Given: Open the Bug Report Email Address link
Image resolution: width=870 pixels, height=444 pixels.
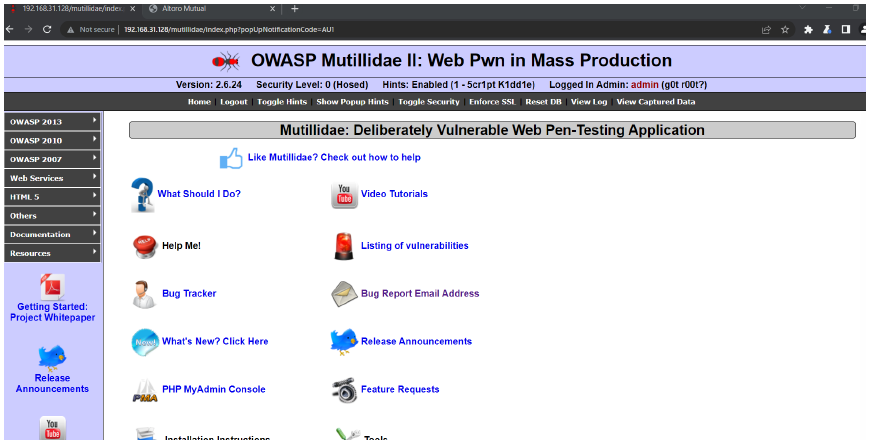Looking at the screenshot, I should pyautogui.click(x=420, y=294).
